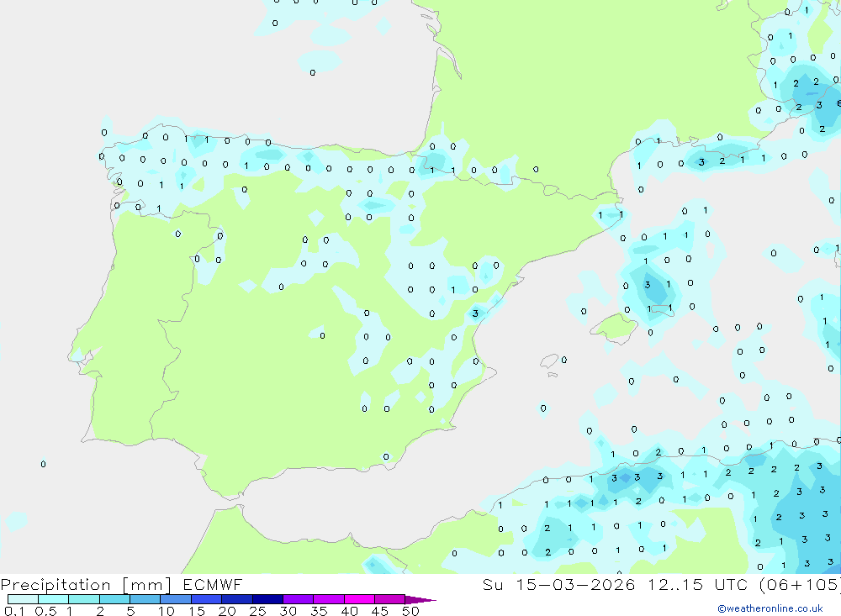Click the 35–40 mm violet legend swatch
841x616 pixels.
tap(328, 599)
